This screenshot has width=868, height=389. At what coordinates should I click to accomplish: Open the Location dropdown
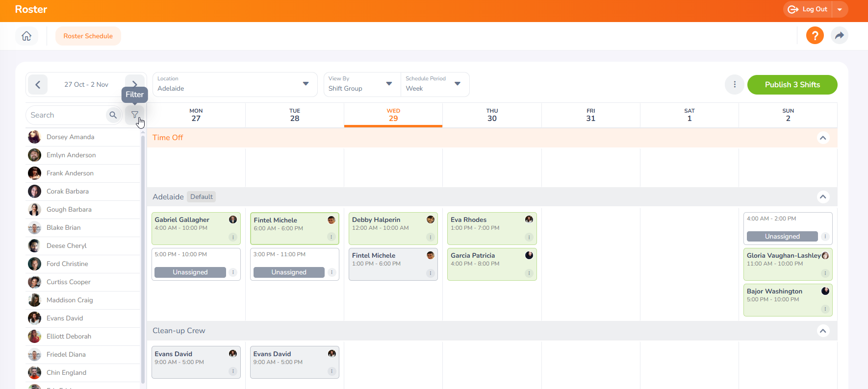click(234, 84)
